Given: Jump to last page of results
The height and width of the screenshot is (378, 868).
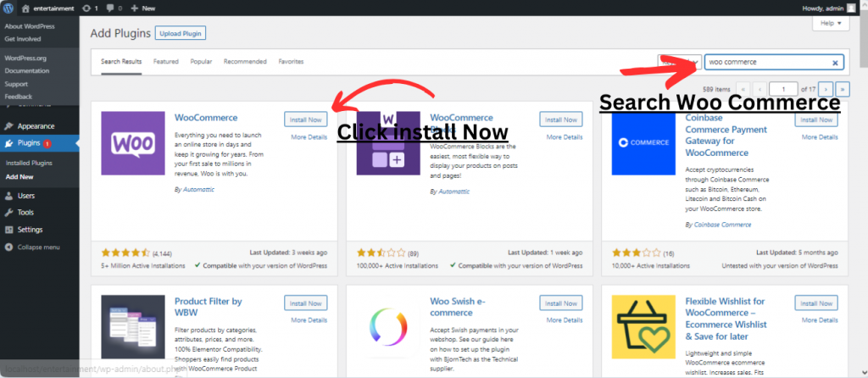Looking at the screenshot, I should pos(843,88).
